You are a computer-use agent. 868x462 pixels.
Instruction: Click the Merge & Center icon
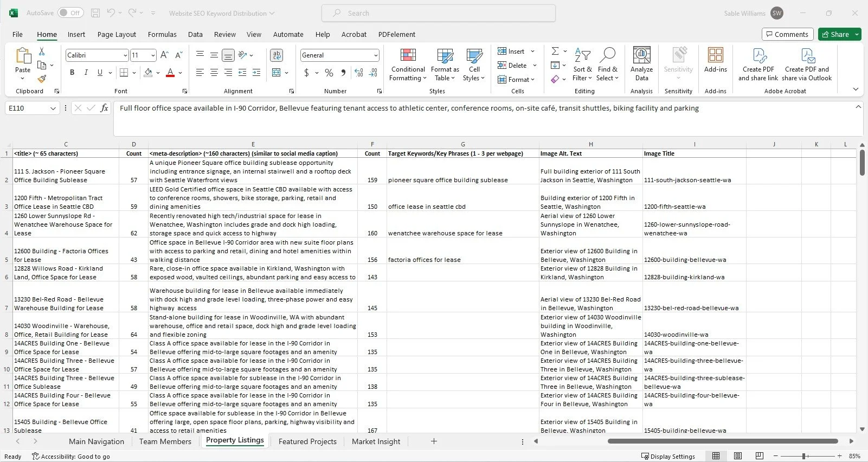point(277,72)
